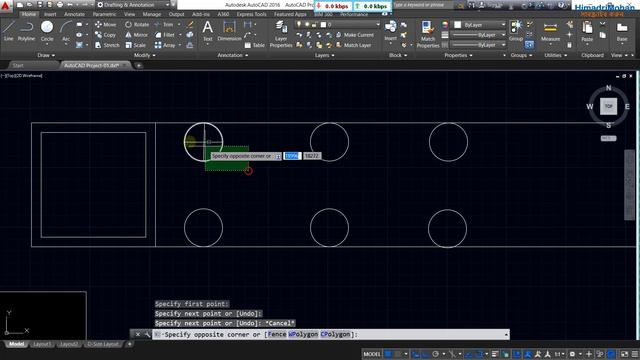The width and height of the screenshot is (640, 360).
Task: Open the Insert ribbon tab
Action: (50, 14)
